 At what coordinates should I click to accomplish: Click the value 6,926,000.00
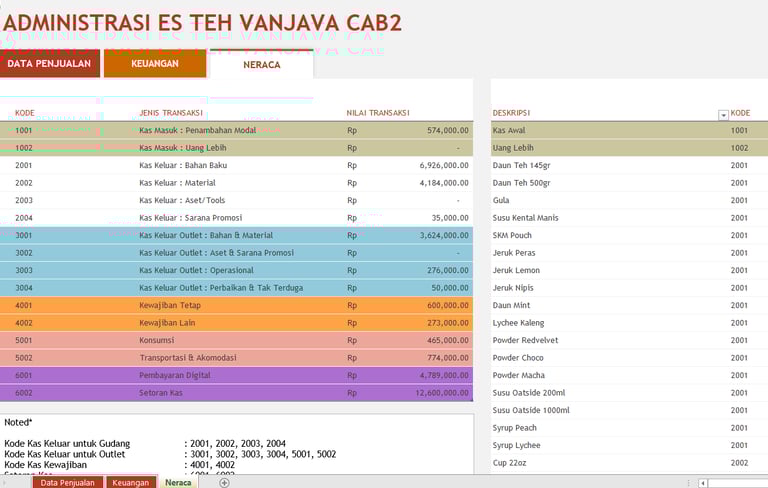(x=444, y=165)
